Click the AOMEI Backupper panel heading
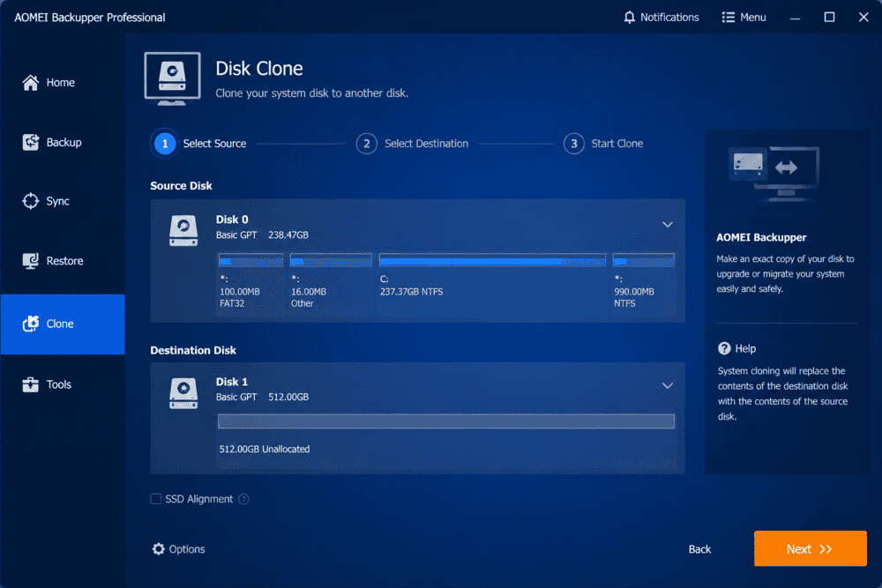 (761, 237)
